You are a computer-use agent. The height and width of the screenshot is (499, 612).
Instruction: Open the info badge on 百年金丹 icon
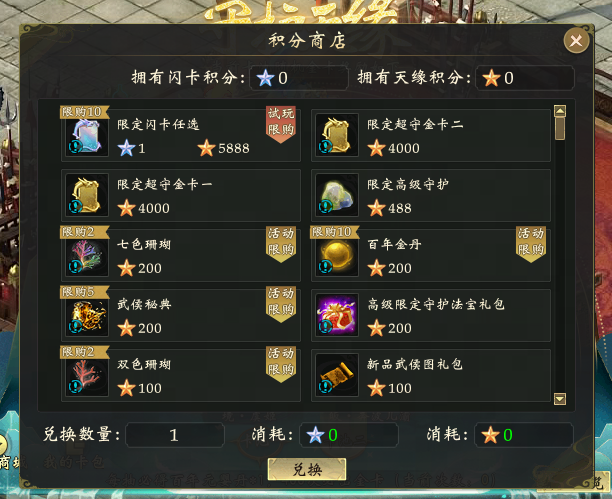(325, 267)
